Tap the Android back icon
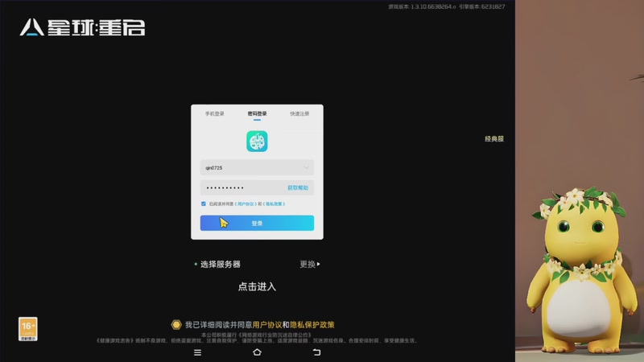The height and width of the screenshot is (362, 644). click(316, 352)
